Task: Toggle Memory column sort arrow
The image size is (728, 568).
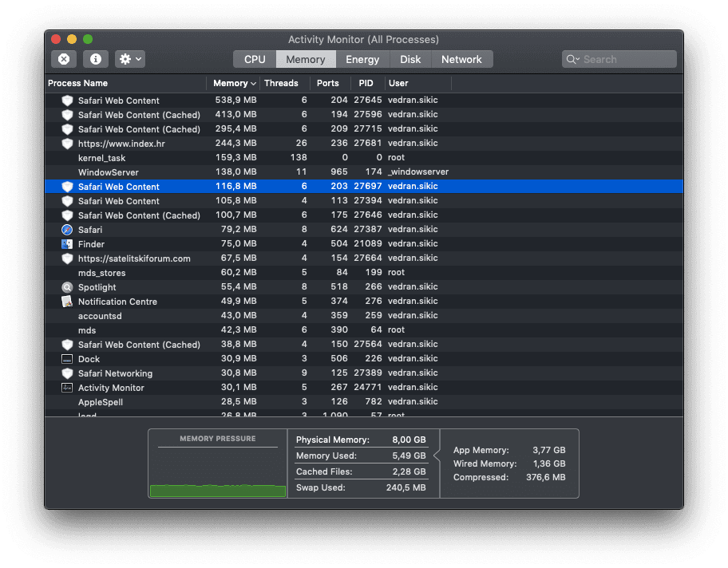Action: coord(253,84)
